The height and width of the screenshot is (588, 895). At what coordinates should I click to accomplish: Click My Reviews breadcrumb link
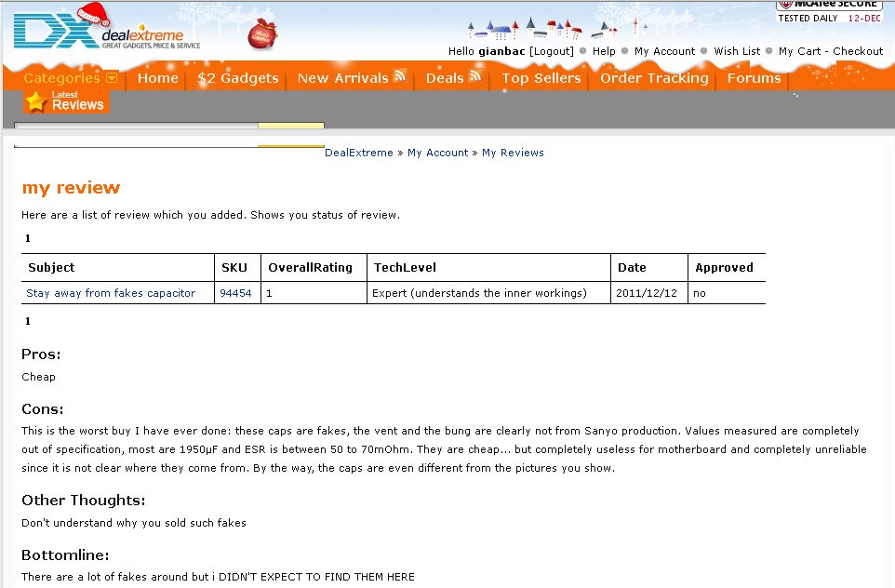tap(513, 153)
